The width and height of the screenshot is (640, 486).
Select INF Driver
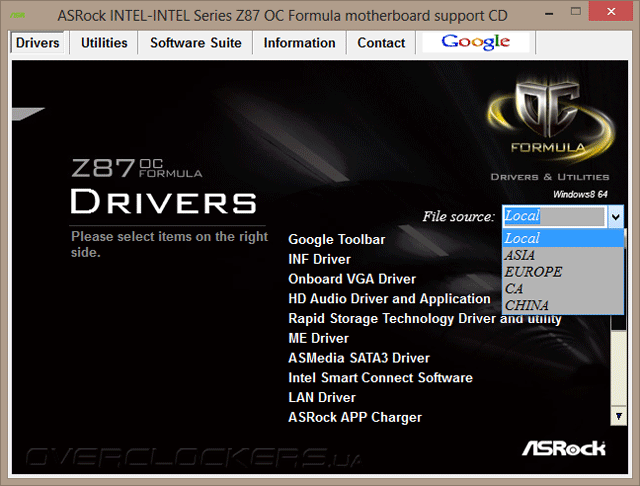click(x=319, y=259)
